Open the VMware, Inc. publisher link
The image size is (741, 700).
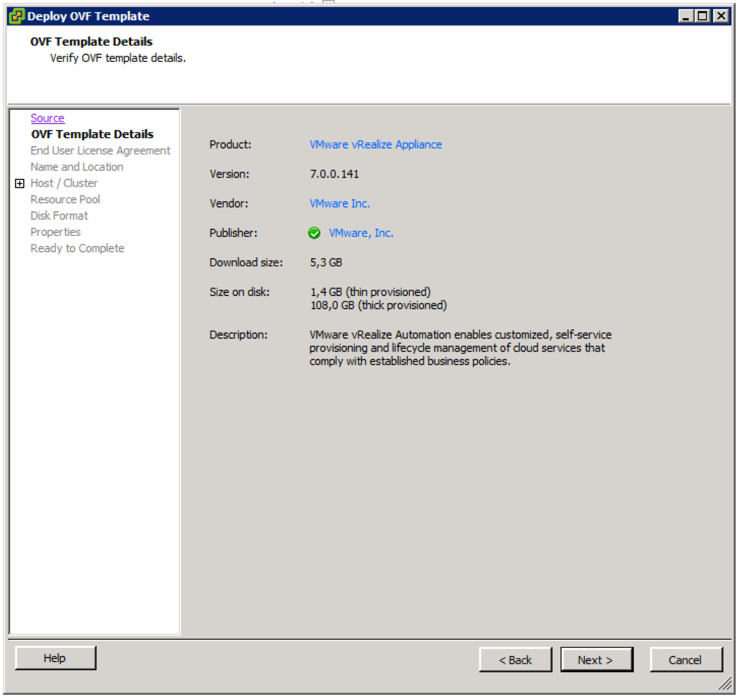click(x=361, y=233)
